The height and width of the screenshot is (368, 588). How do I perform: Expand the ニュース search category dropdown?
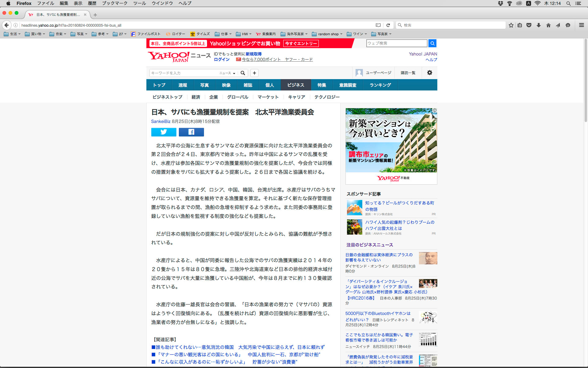point(227,73)
